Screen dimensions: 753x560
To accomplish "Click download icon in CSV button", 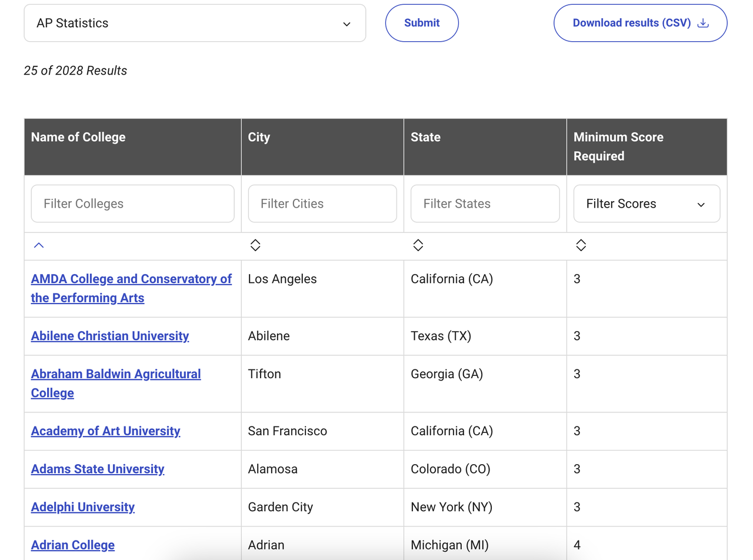I will click(702, 23).
